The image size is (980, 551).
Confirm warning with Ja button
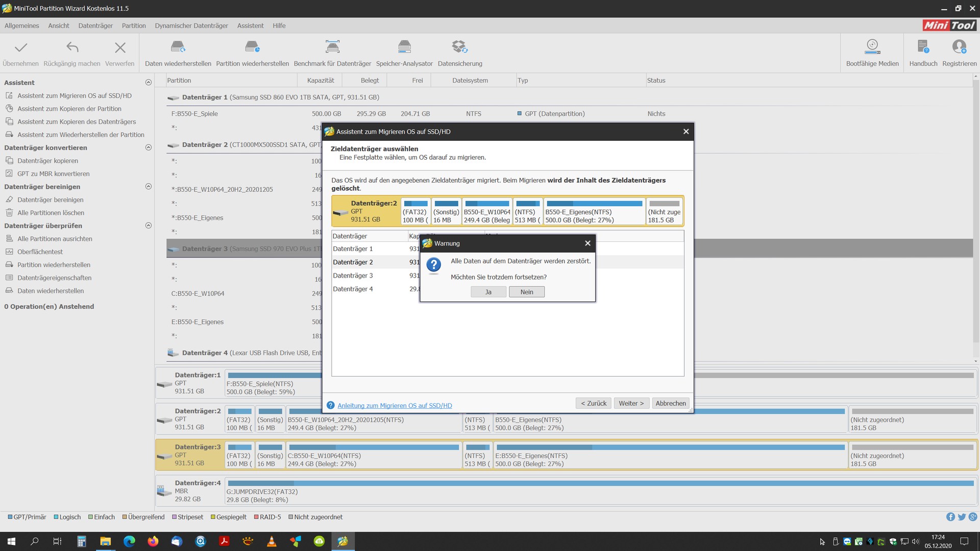(x=488, y=292)
